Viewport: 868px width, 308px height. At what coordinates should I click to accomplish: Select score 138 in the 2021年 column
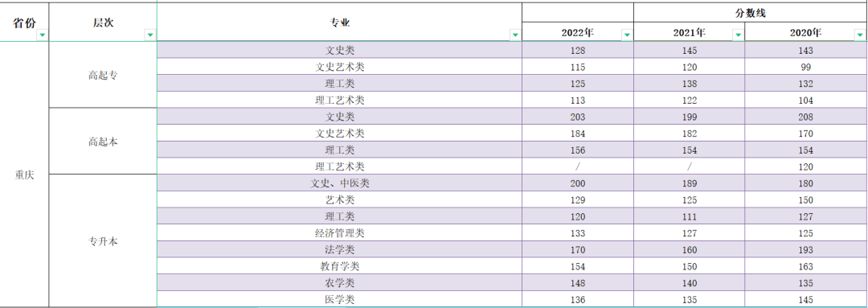tap(690, 84)
